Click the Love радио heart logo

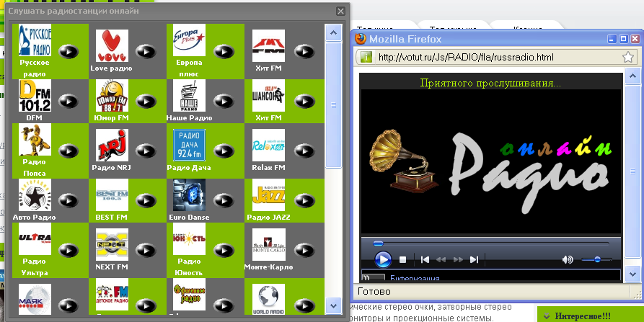(x=112, y=45)
